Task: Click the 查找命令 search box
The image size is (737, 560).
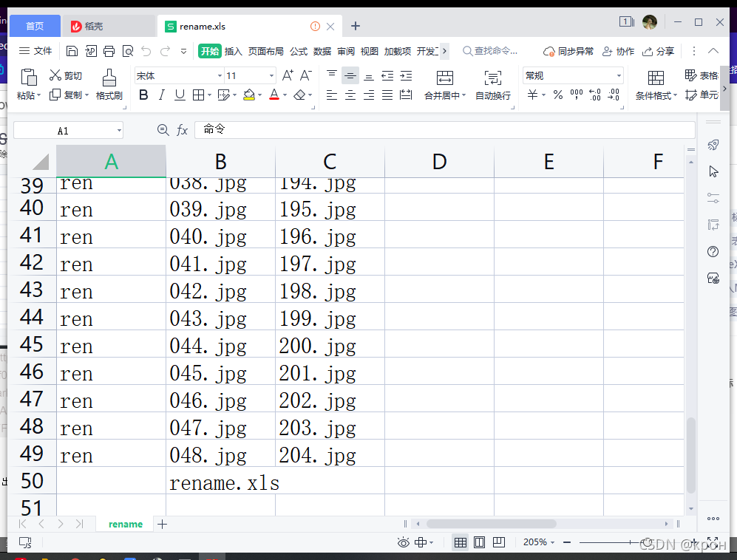Action: [490, 51]
